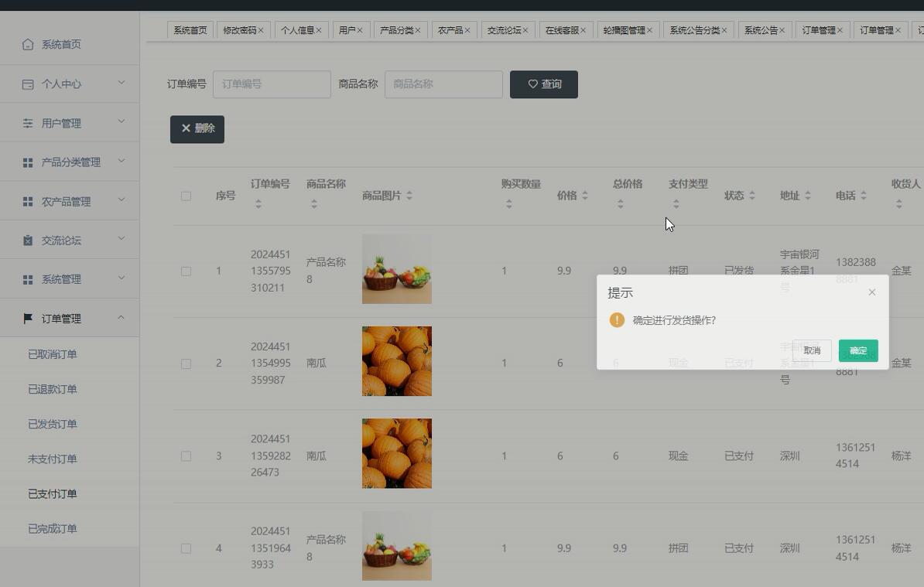This screenshot has height=587, width=924.
Task: Switch to the 系统首页 tab
Action: (190, 30)
